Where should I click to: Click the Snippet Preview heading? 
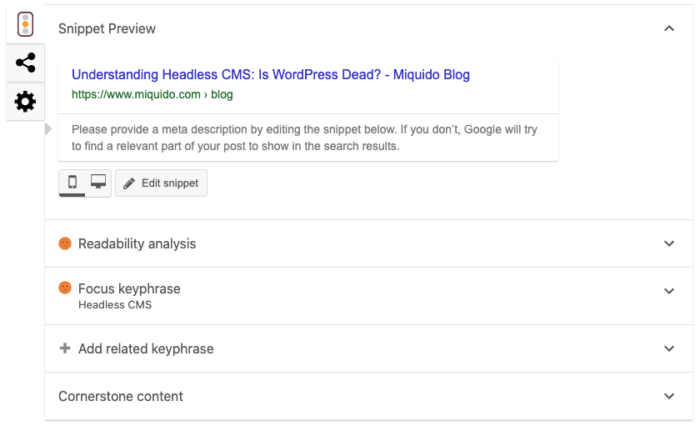107,29
